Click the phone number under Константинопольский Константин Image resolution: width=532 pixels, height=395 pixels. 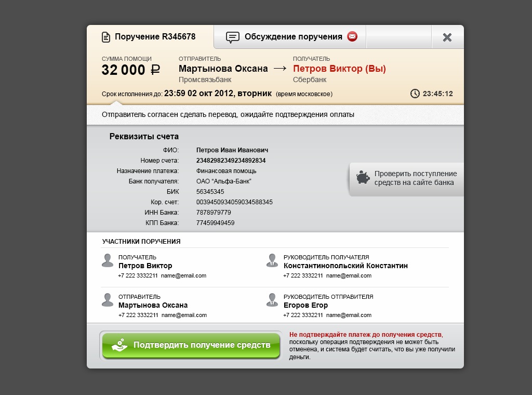pyautogui.click(x=303, y=275)
